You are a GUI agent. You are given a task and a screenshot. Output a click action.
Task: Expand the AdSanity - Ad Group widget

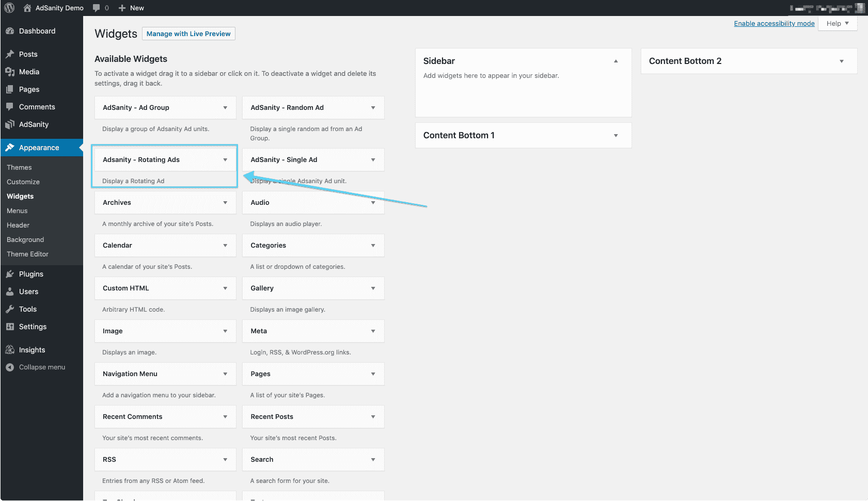click(x=225, y=108)
